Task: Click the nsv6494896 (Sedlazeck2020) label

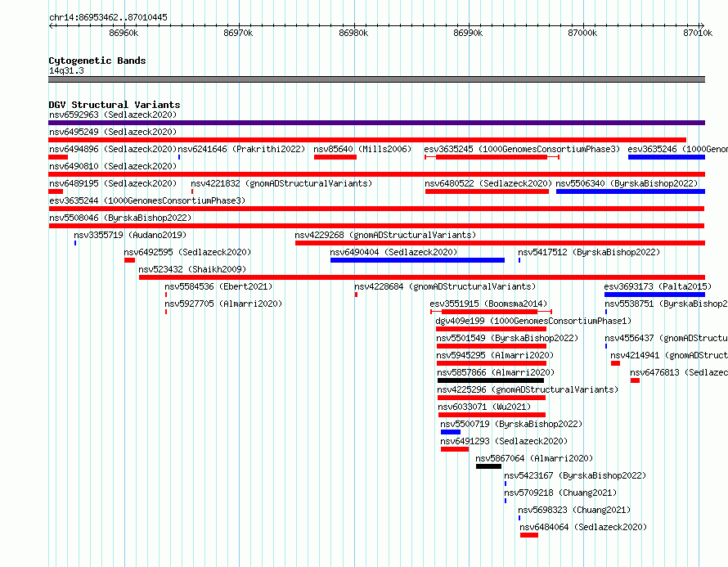Action: (x=113, y=149)
